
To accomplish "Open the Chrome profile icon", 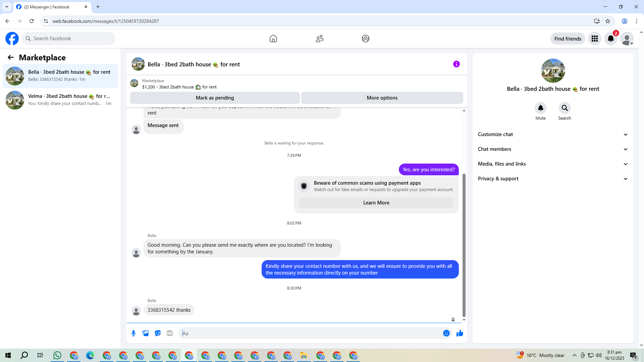I will (625, 21).
